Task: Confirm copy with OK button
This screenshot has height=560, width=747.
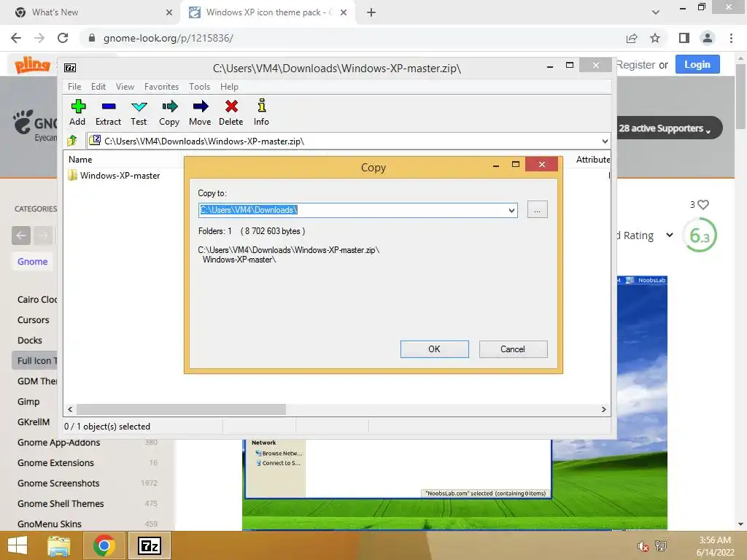Action: [x=434, y=349]
